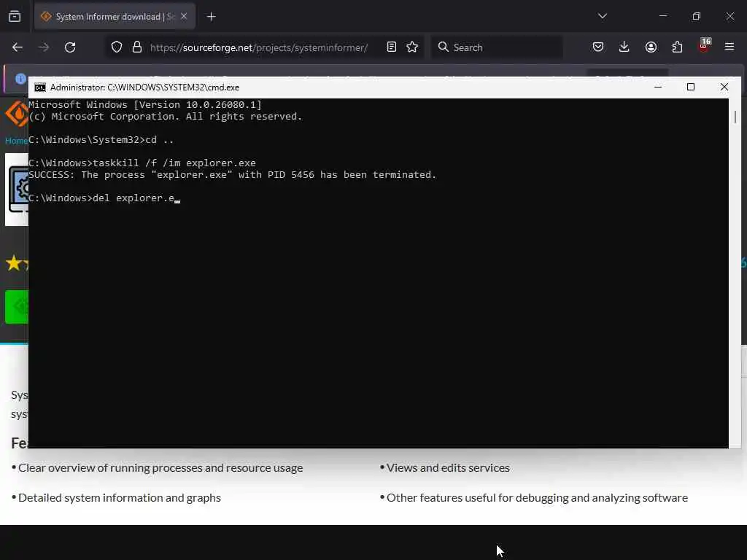Open cmd.exe system menu icon
This screenshot has height=560, width=747.
(x=40, y=87)
